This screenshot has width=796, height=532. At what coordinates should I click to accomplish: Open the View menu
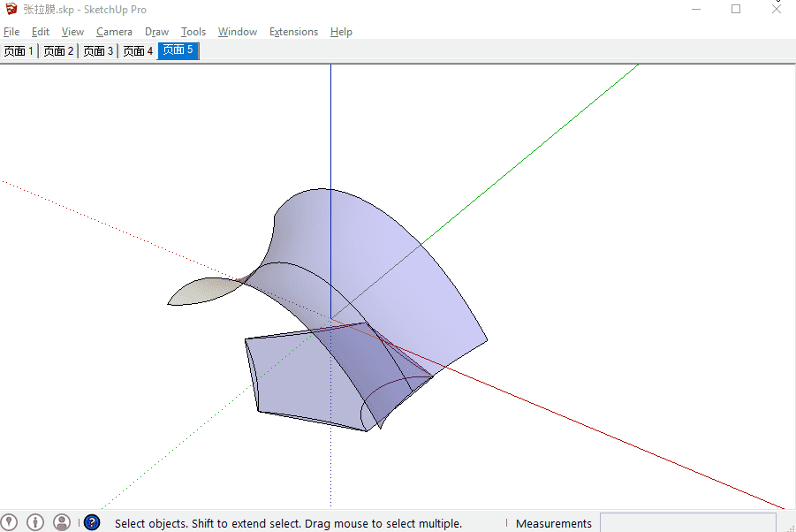pyautogui.click(x=72, y=32)
